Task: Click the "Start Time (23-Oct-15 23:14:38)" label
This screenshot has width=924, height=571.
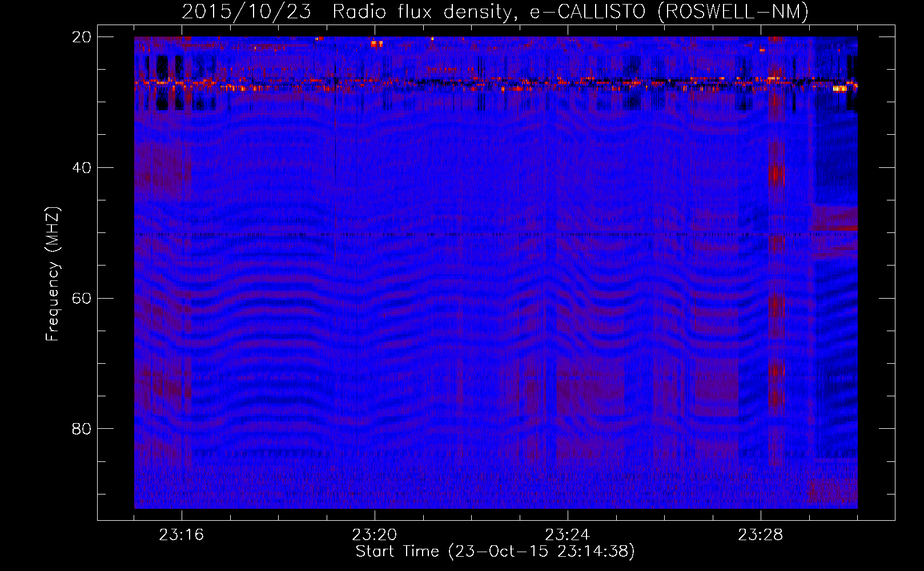Action: click(495, 552)
